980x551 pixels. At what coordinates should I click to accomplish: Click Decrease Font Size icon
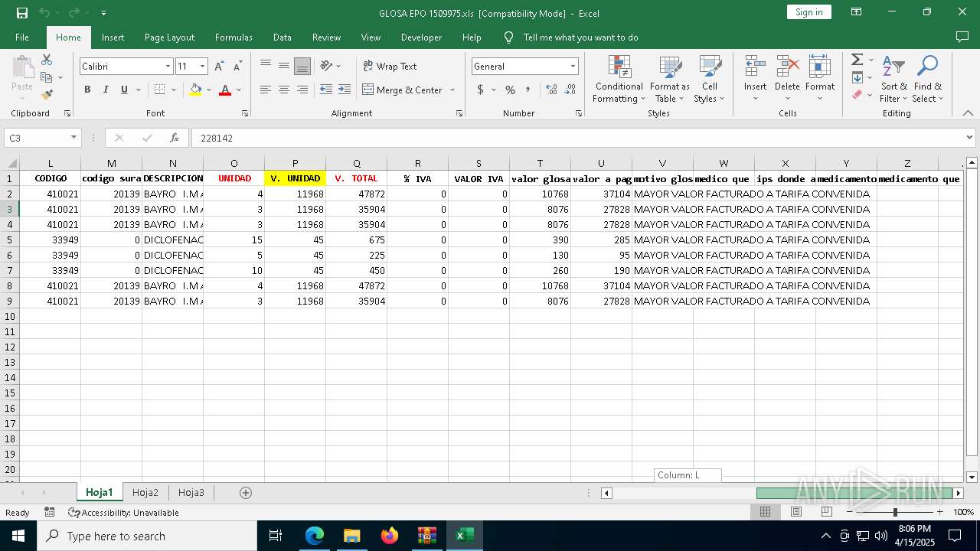(238, 67)
